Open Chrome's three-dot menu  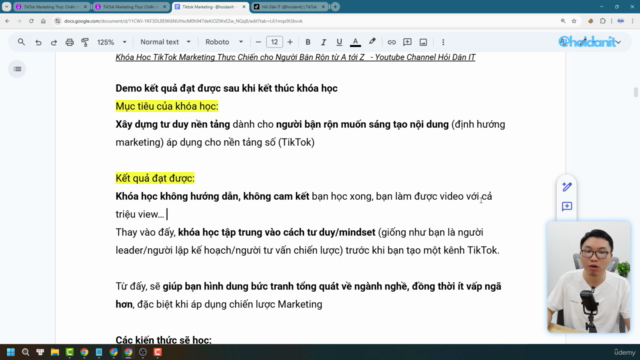[633, 21]
